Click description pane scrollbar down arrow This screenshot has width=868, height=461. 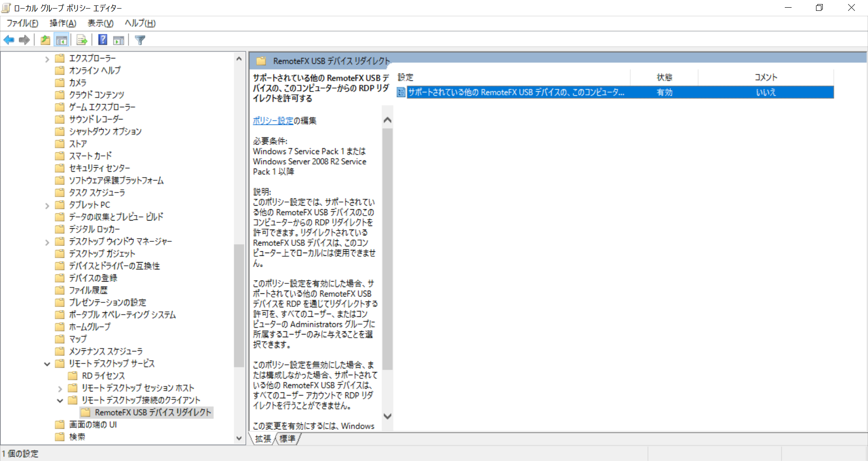tap(387, 416)
